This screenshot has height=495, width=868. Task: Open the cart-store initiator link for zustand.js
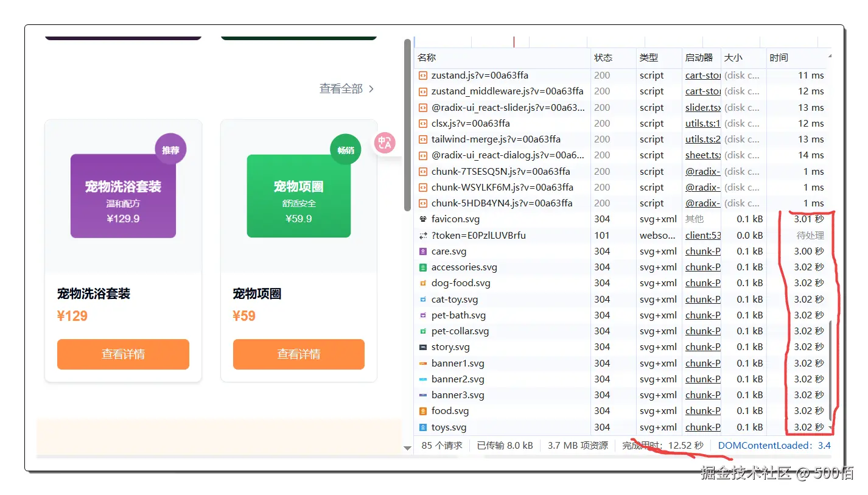703,75
